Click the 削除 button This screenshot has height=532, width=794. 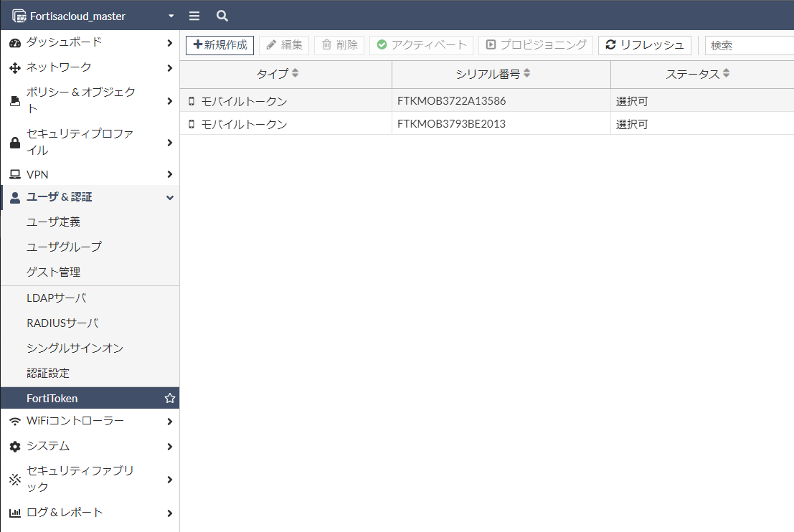pos(339,45)
